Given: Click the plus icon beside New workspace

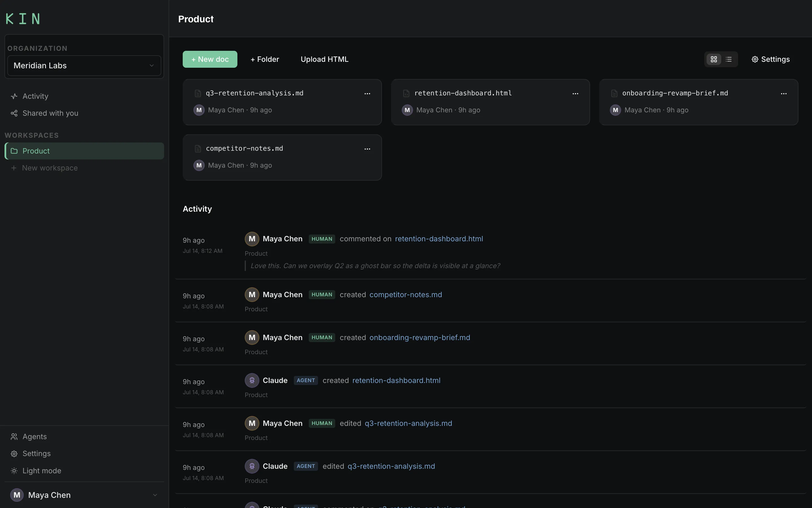Looking at the screenshot, I should click(x=14, y=168).
